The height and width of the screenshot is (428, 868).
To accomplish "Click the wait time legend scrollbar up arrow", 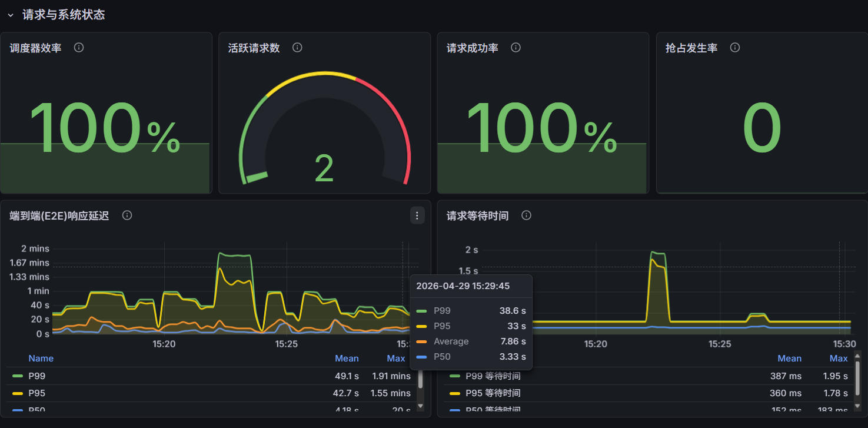I will pyautogui.click(x=857, y=355).
